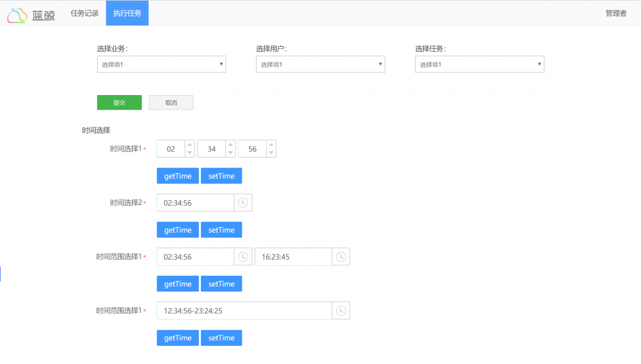The height and width of the screenshot is (364, 641).
Task: Click getTime under 时间选择2
Action: point(178,230)
